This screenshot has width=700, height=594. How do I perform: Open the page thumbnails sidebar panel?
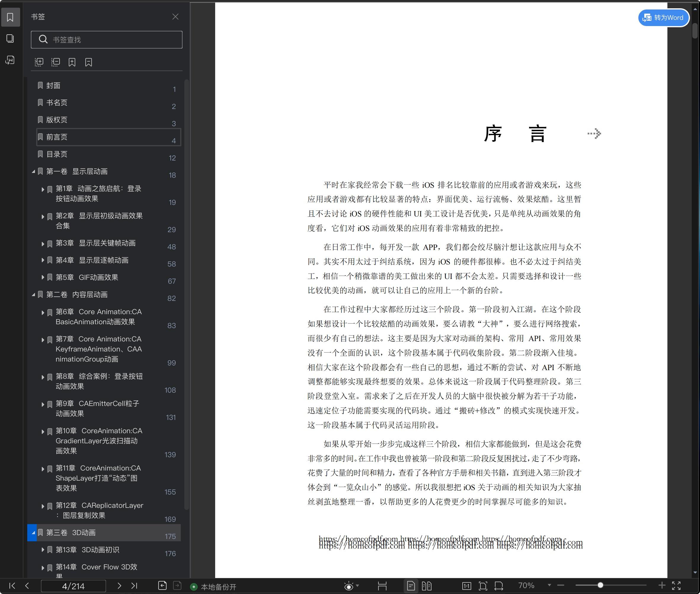10,38
